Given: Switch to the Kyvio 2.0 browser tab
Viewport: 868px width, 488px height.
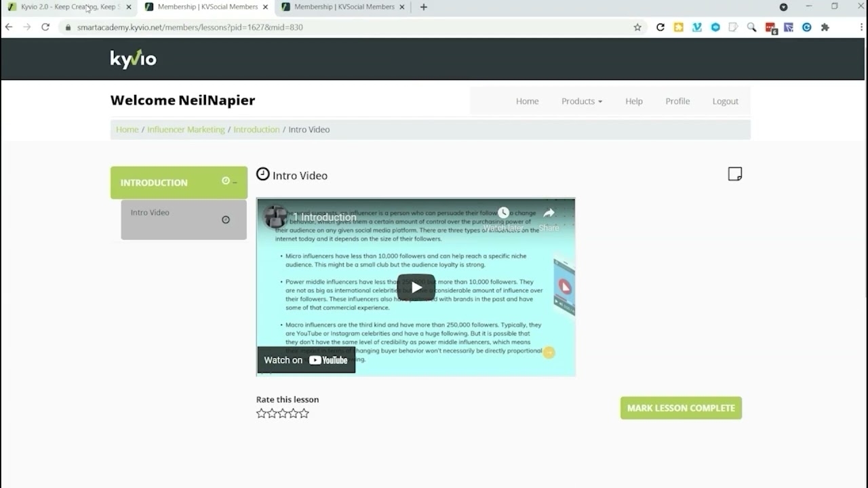Looking at the screenshot, I should click(x=68, y=7).
